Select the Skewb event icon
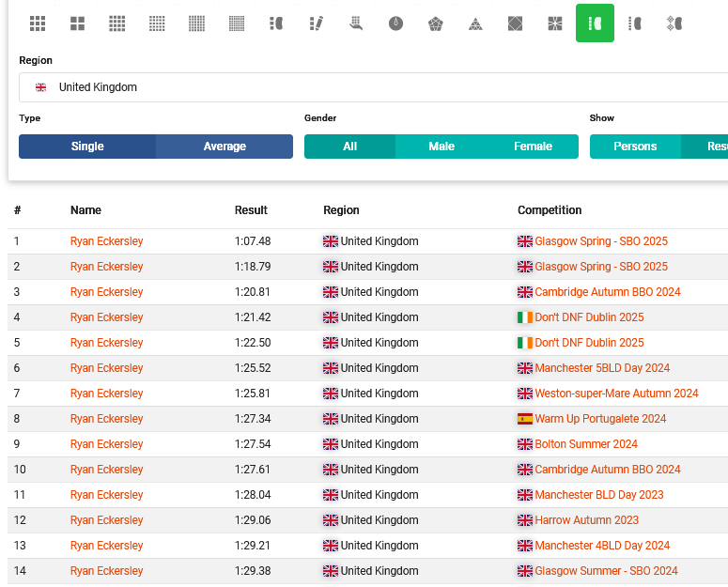 [516, 23]
